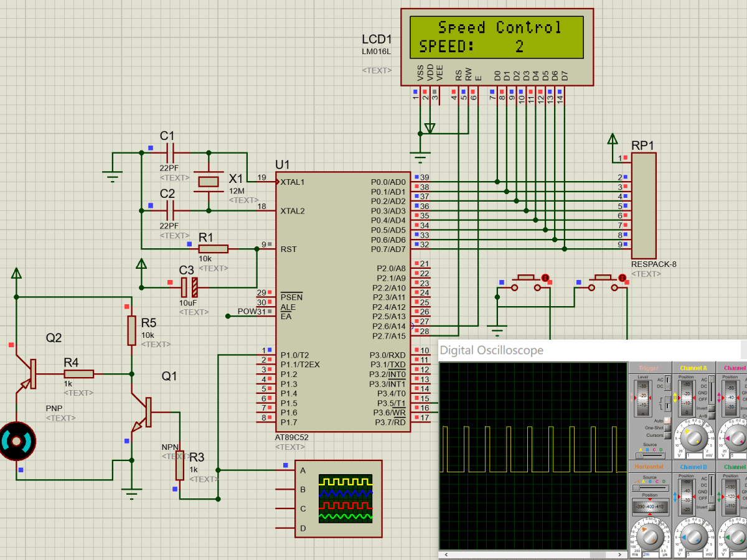The height and width of the screenshot is (560, 747).
Task: Turn on the Cursors button
Action: tap(667, 436)
